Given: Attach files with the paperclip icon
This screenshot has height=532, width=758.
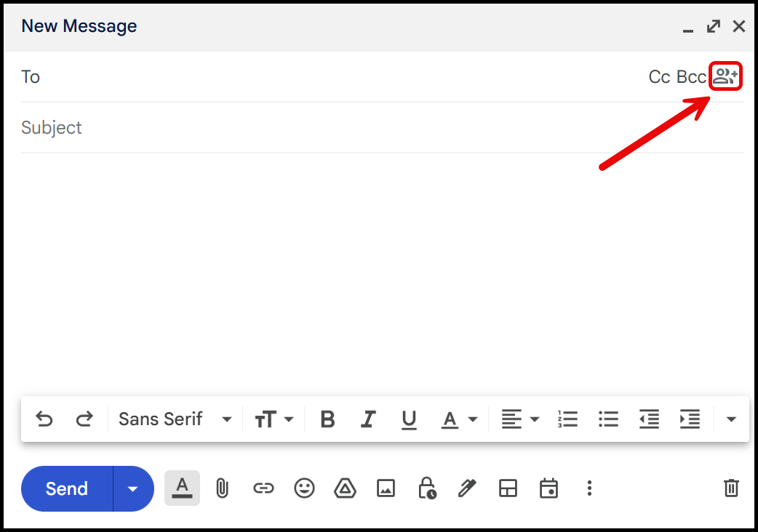Looking at the screenshot, I should tap(223, 488).
